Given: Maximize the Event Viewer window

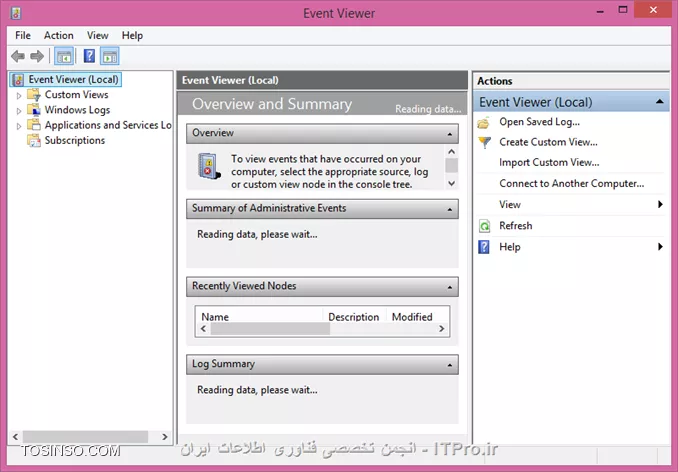Looking at the screenshot, I should 623,10.
